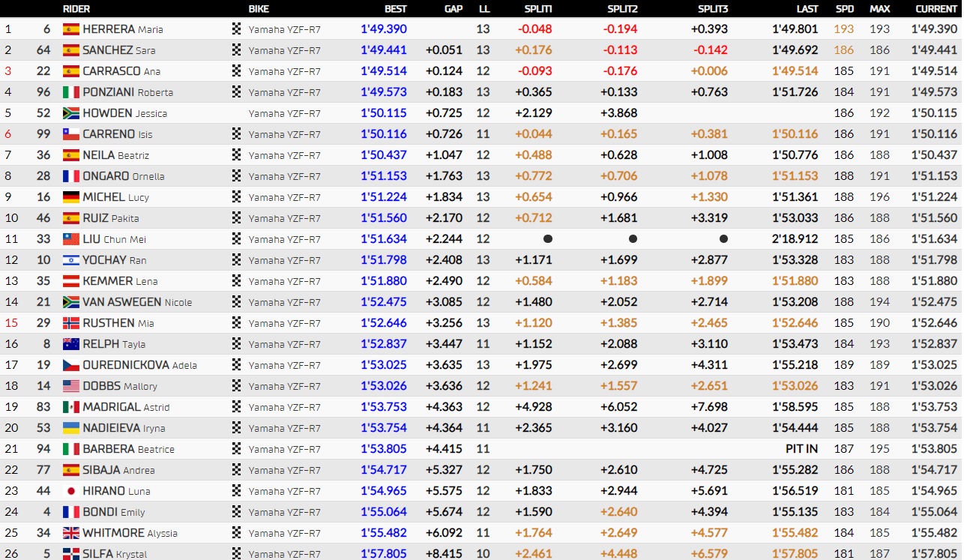
Task: Click the Australian flag beside RELPH Tayla
Action: 71,344
